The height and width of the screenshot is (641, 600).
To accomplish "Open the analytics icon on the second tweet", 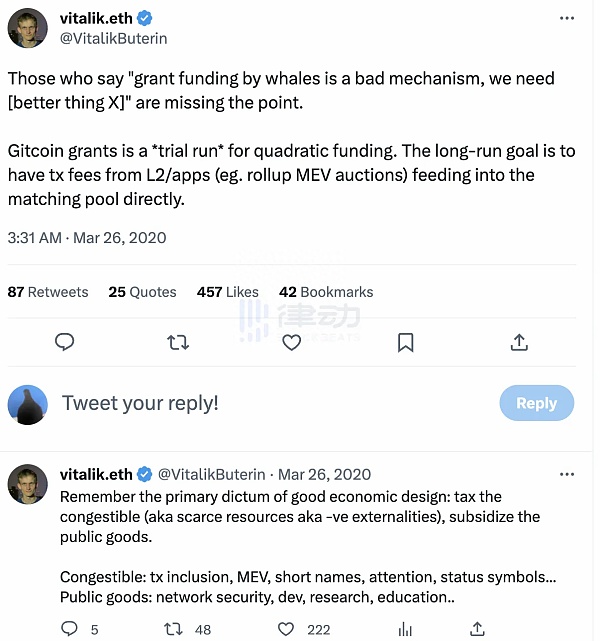I will pos(405,628).
